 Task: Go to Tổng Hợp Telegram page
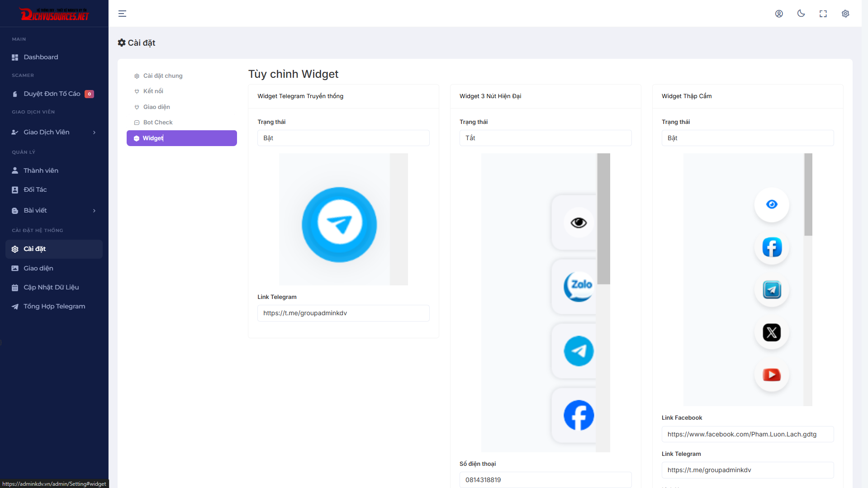click(x=54, y=306)
